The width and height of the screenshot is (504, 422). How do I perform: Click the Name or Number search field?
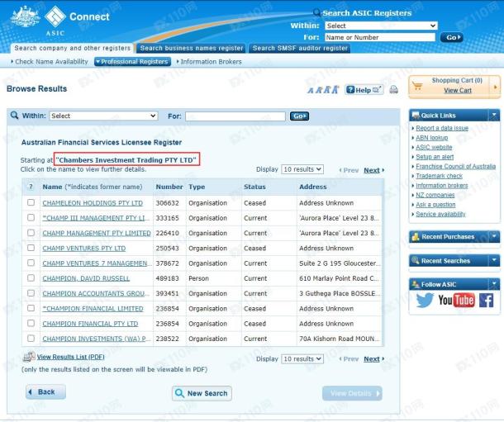(379, 37)
